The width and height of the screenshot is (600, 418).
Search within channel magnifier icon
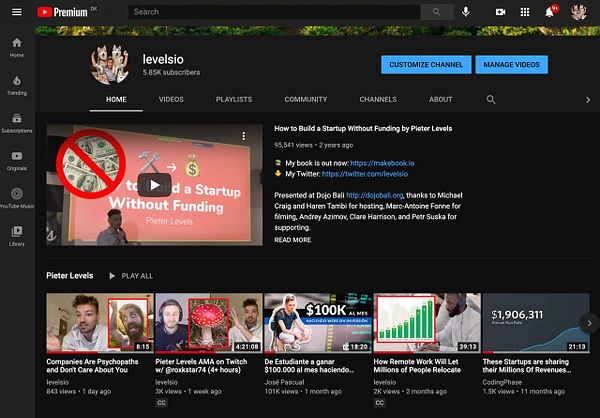[491, 100]
